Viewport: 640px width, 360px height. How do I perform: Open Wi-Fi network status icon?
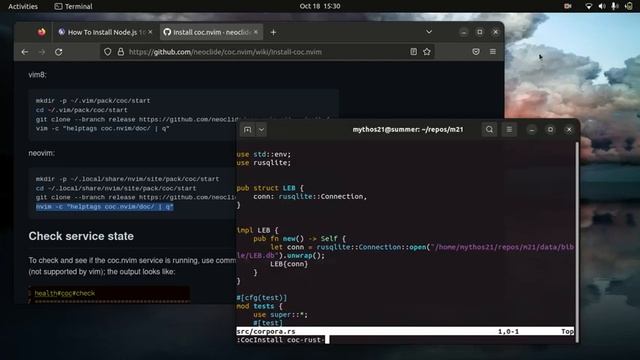588,6
